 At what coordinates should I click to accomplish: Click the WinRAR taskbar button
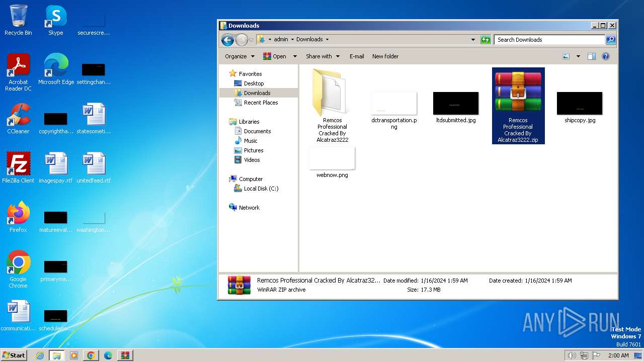click(x=125, y=355)
